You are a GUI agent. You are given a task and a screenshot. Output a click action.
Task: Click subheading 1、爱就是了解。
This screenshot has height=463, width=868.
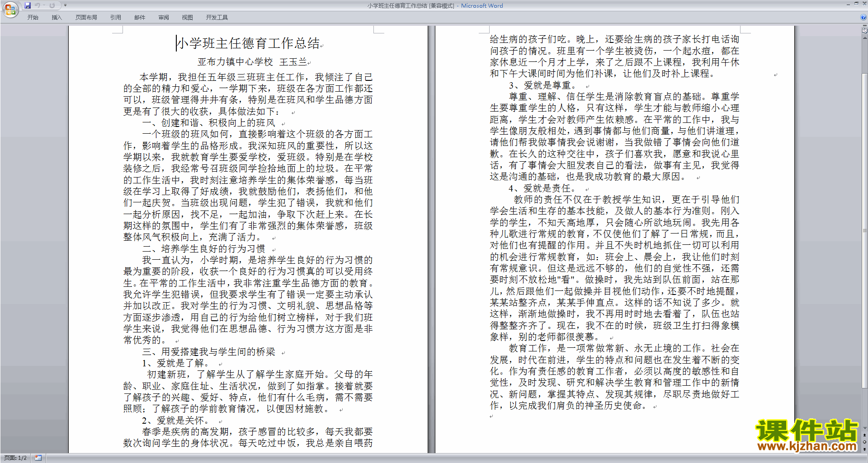pos(175,363)
